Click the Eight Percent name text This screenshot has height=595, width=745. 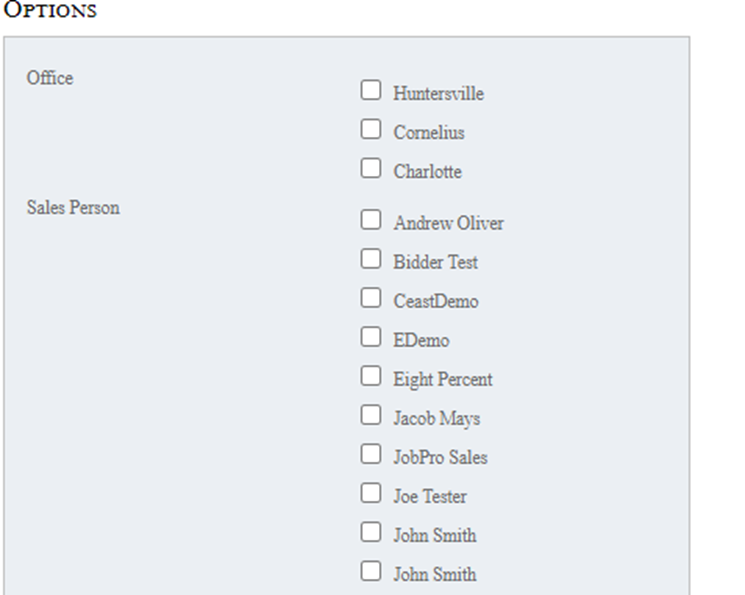[x=442, y=380]
